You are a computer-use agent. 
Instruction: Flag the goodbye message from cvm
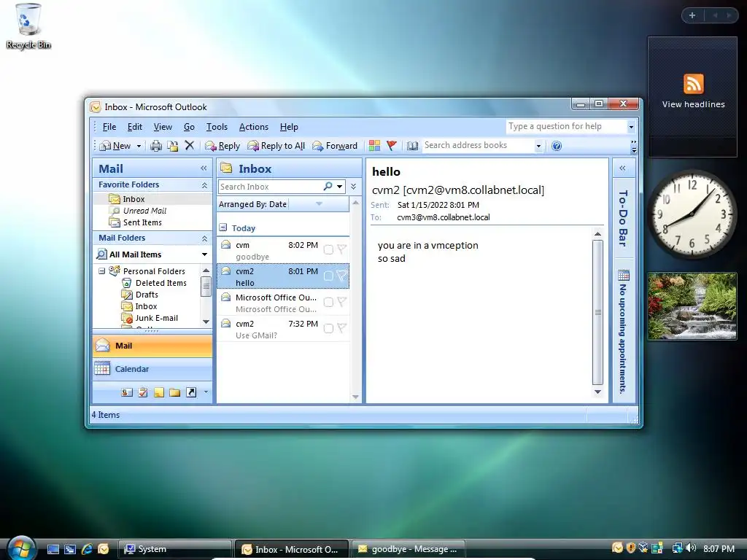[341, 249]
